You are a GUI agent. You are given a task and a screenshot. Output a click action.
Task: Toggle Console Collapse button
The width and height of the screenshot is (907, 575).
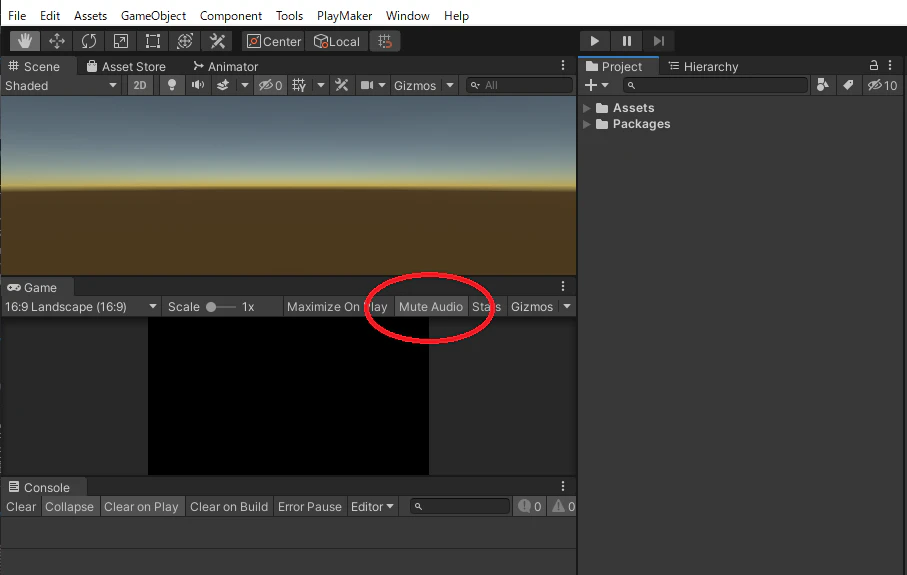[x=69, y=507]
